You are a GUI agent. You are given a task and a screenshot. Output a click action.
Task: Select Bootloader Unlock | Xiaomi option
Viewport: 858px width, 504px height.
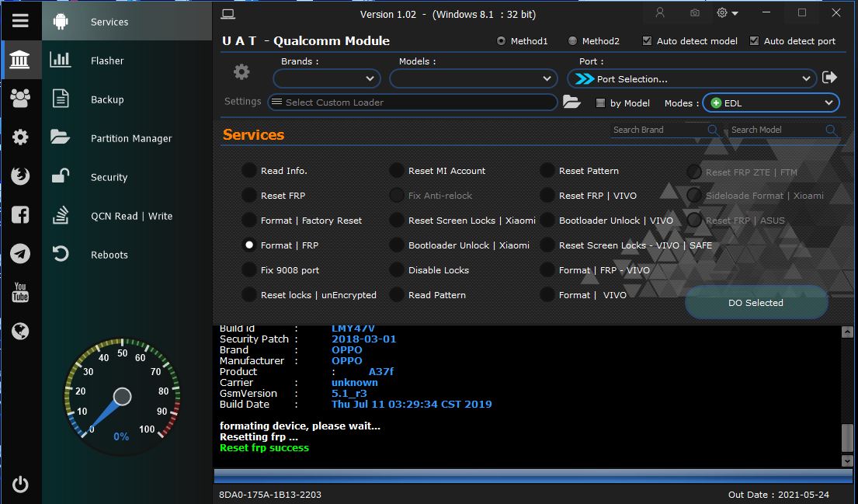[x=397, y=245]
